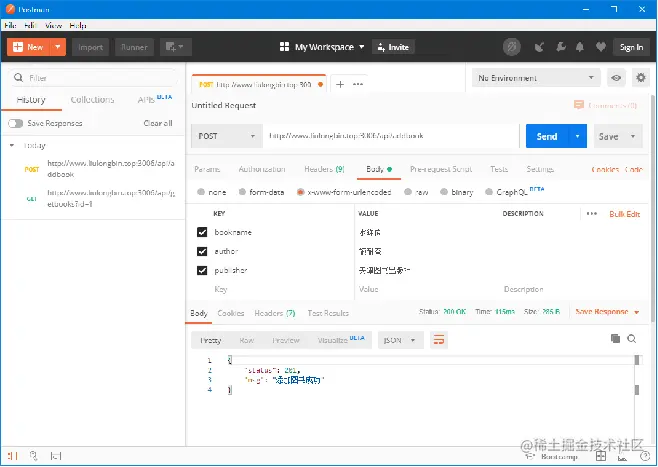The height and width of the screenshot is (467, 658).
Task: Open the POST method dropdown
Action: tap(227, 136)
